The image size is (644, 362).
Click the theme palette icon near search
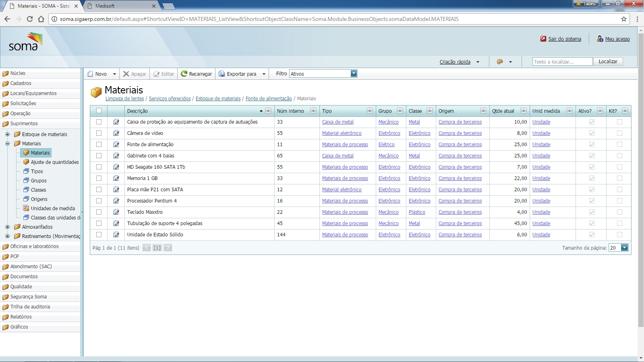pos(500,62)
